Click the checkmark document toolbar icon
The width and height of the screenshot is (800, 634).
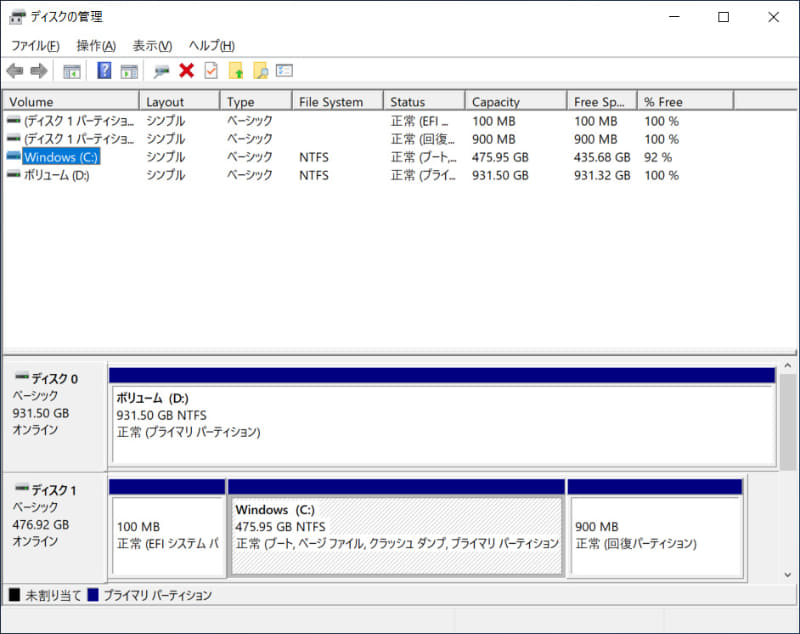pos(212,70)
